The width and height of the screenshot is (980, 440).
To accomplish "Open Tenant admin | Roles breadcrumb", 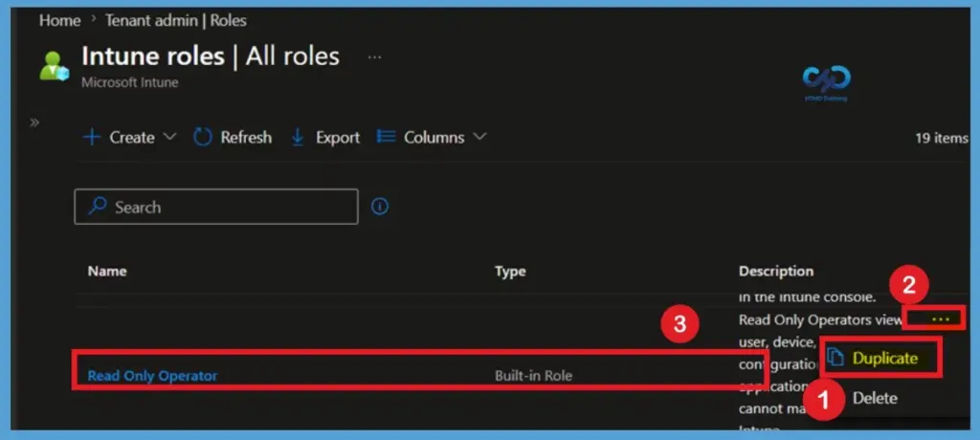I will tap(176, 21).
